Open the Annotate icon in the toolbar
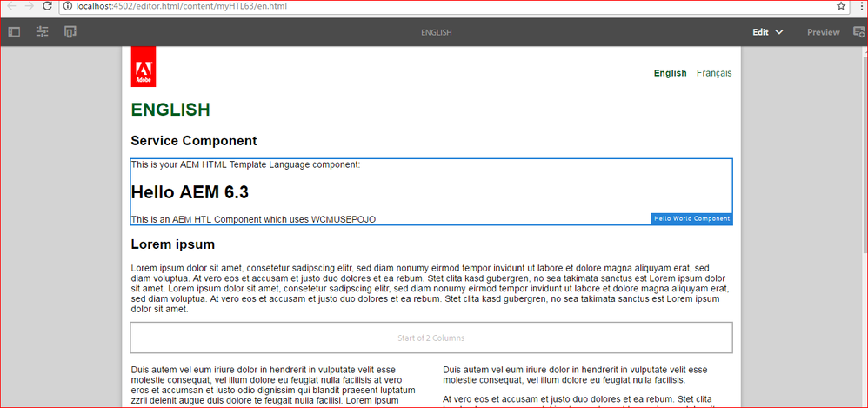 [x=858, y=32]
